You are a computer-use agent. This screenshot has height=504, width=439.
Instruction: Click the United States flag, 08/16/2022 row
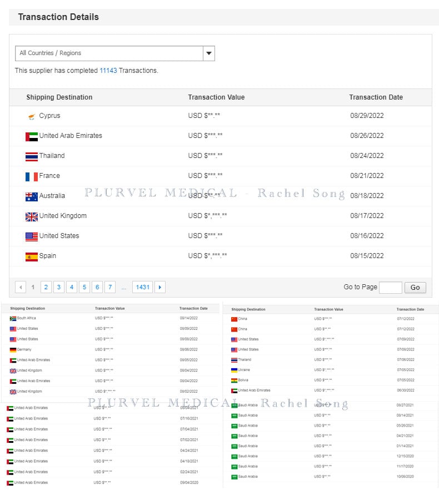click(x=32, y=237)
